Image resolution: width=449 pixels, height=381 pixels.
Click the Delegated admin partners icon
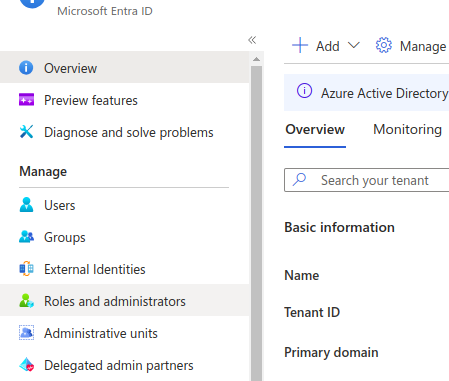point(26,365)
